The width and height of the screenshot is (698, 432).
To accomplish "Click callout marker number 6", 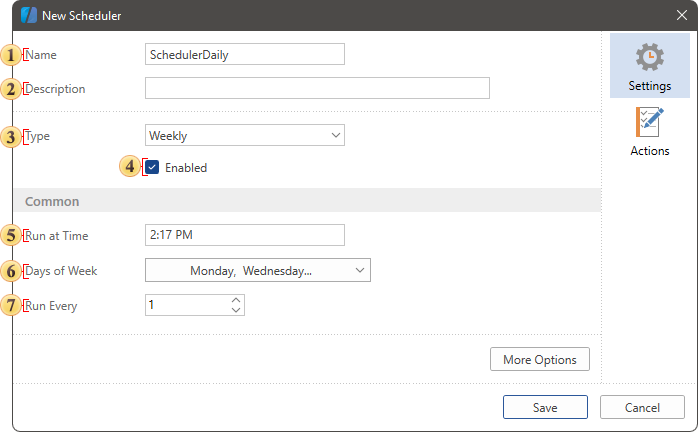I will click(11, 271).
